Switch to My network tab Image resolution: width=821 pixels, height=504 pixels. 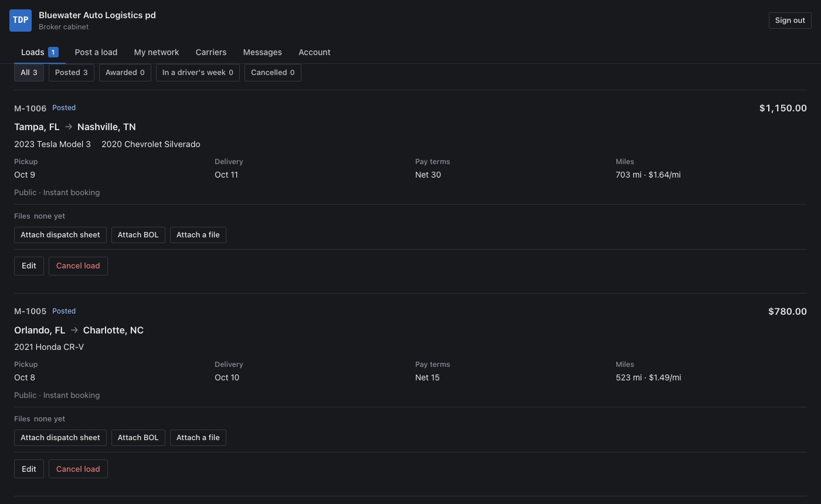157,52
